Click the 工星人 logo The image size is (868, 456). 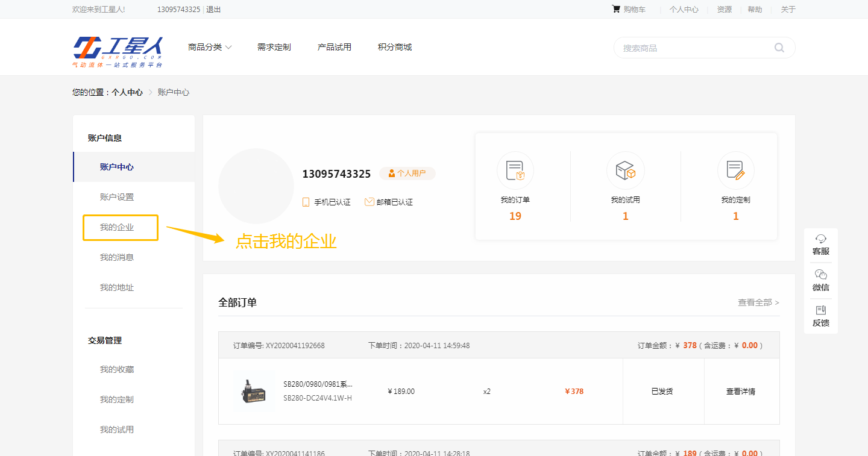[118, 52]
